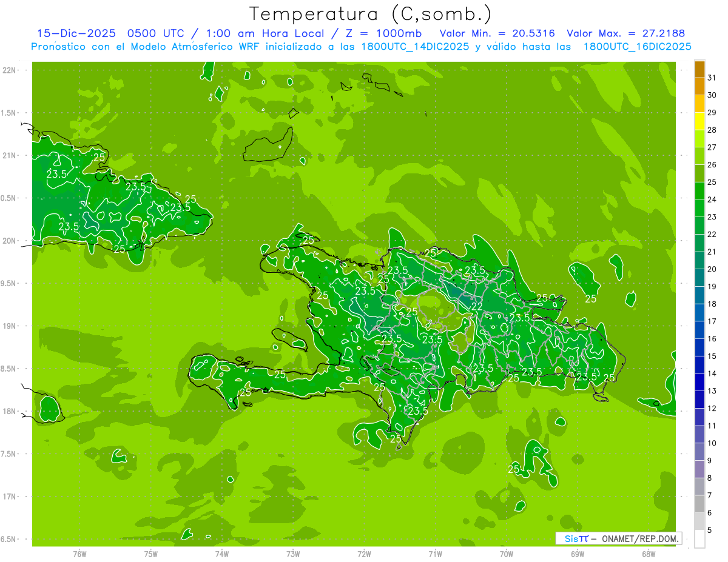Click the '74W' longitude axis label
The height and width of the screenshot is (562, 728).
pos(222,554)
